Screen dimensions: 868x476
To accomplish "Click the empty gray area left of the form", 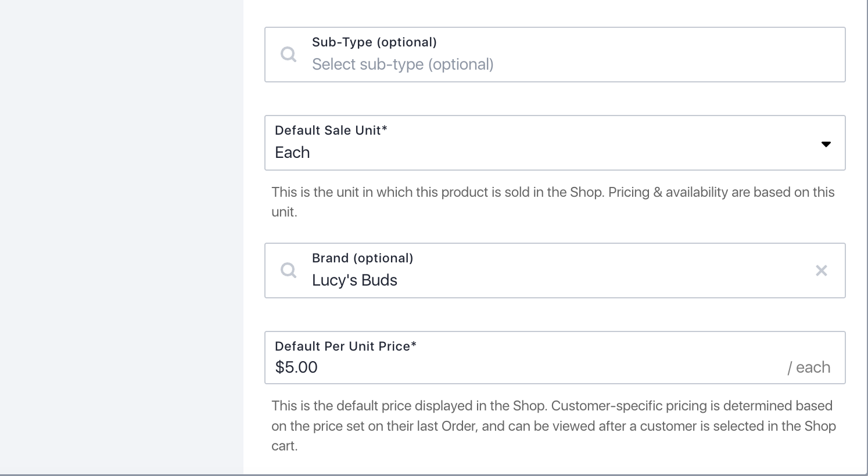I will 121,238.
